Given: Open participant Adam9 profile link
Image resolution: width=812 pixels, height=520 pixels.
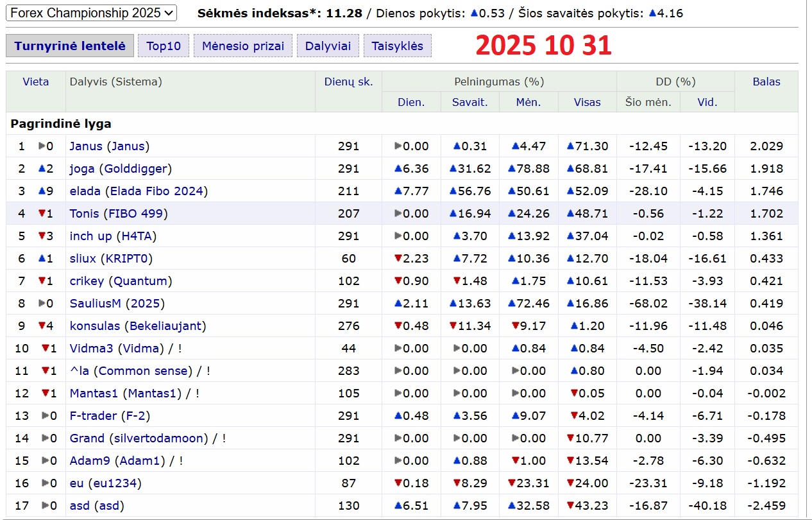Looking at the screenshot, I should pyautogui.click(x=90, y=461).
